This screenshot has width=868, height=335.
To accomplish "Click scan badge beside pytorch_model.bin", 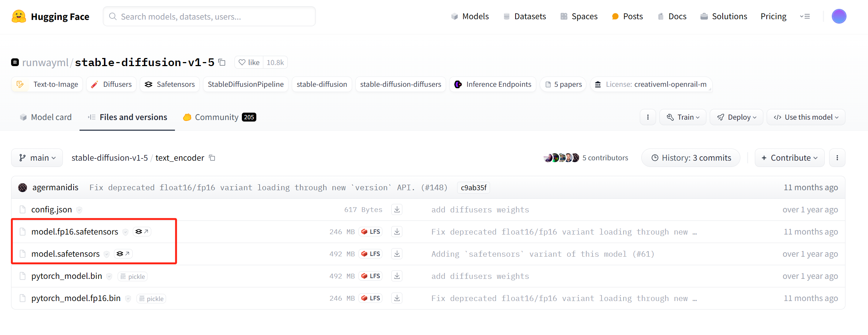I will 109,276.
